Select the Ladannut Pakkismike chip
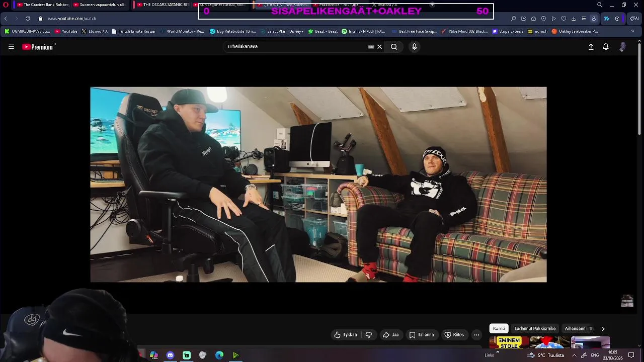The height and width of the screenshot is (362, 644). pos(535,328)
